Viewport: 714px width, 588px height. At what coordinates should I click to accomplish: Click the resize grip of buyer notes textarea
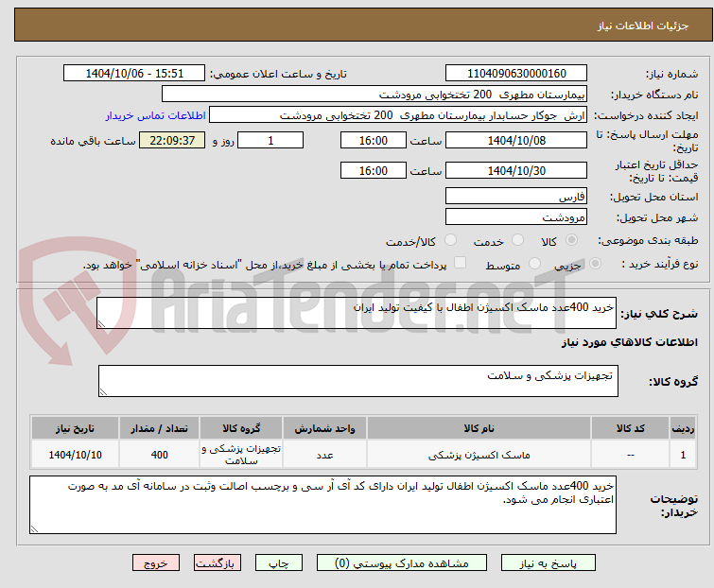coord(34,528)
